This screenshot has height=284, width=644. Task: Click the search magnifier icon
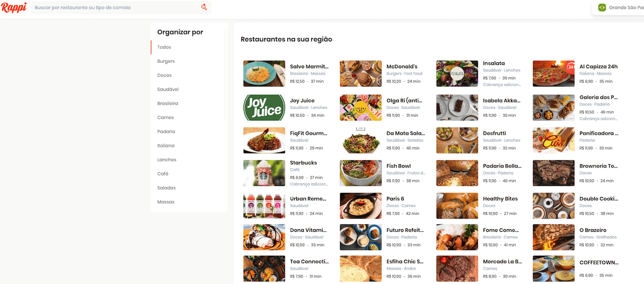[204, 8]
